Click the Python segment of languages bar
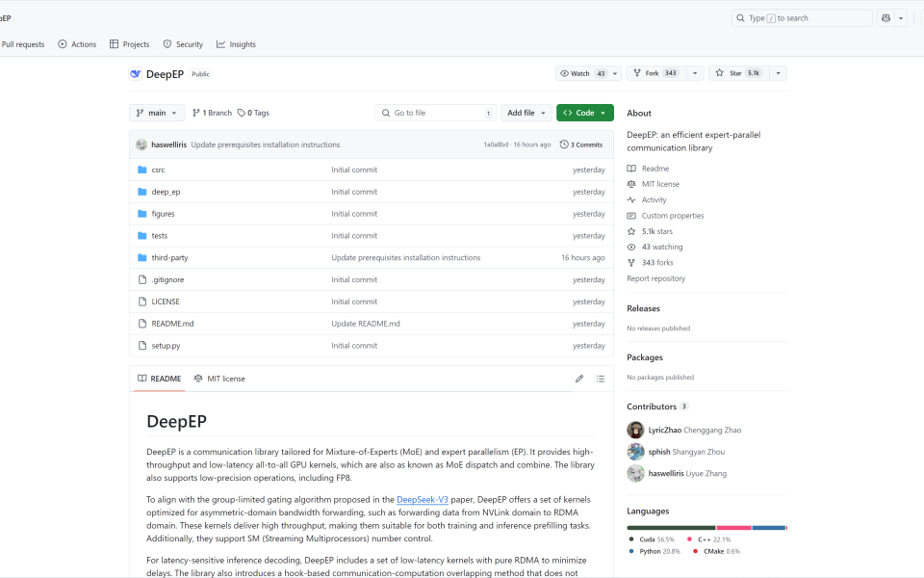 (769, 528)
